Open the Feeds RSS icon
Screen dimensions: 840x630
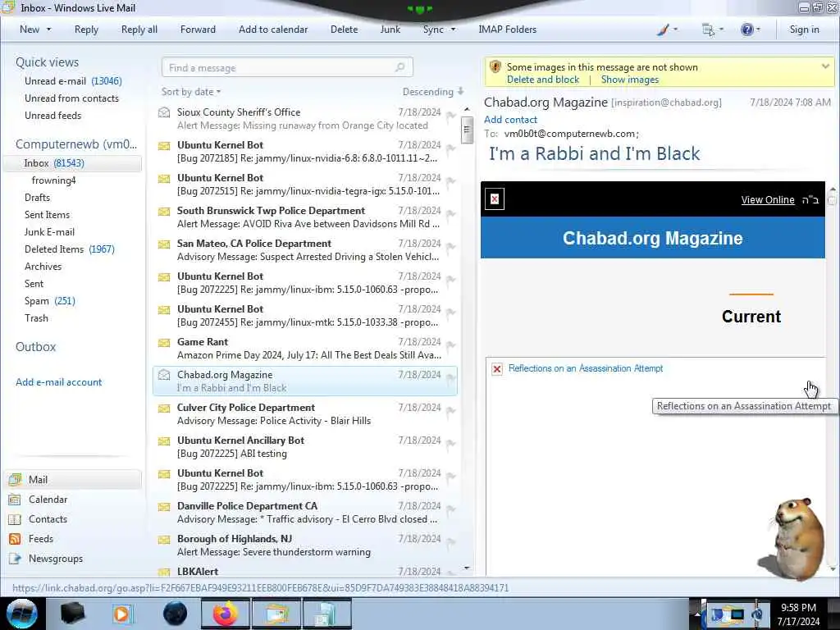[15, 539]
